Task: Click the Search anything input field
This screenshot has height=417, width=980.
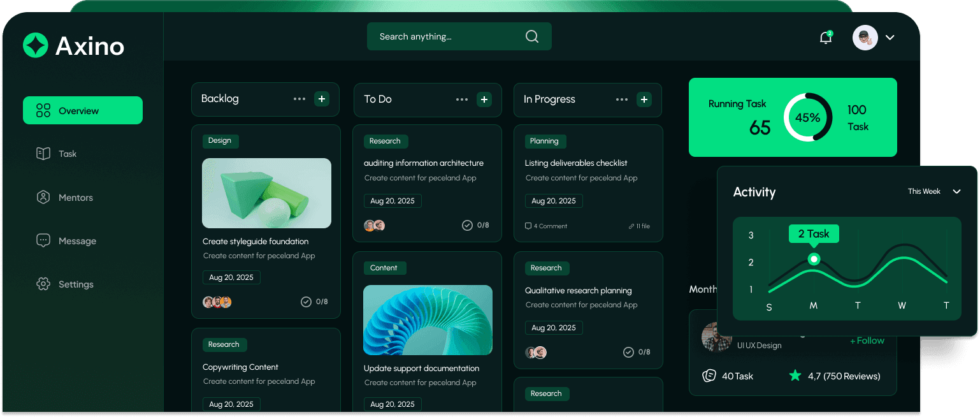Action: point(446,36)
